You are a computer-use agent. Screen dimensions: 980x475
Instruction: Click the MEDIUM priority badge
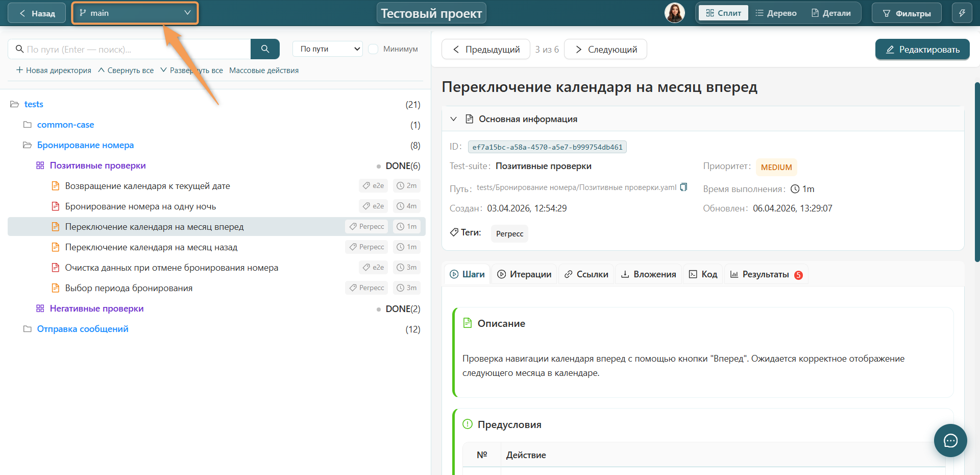776,167
